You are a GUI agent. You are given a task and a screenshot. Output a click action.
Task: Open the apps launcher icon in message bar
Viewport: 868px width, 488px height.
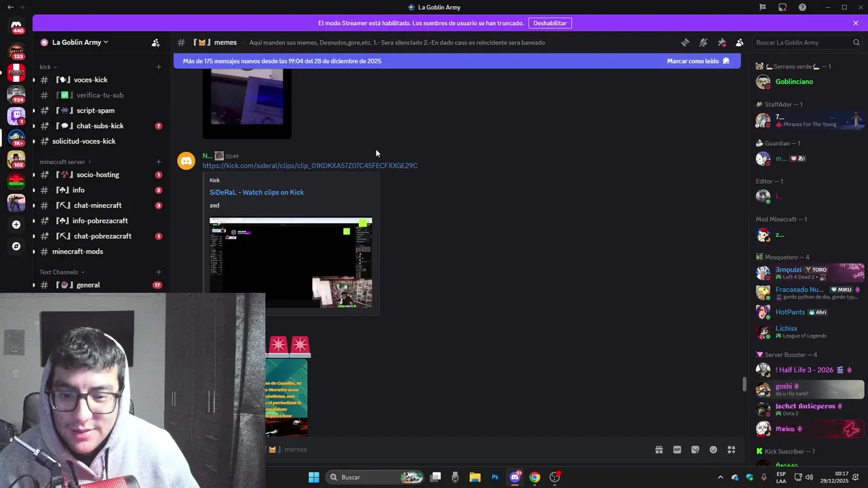(732, 449)
